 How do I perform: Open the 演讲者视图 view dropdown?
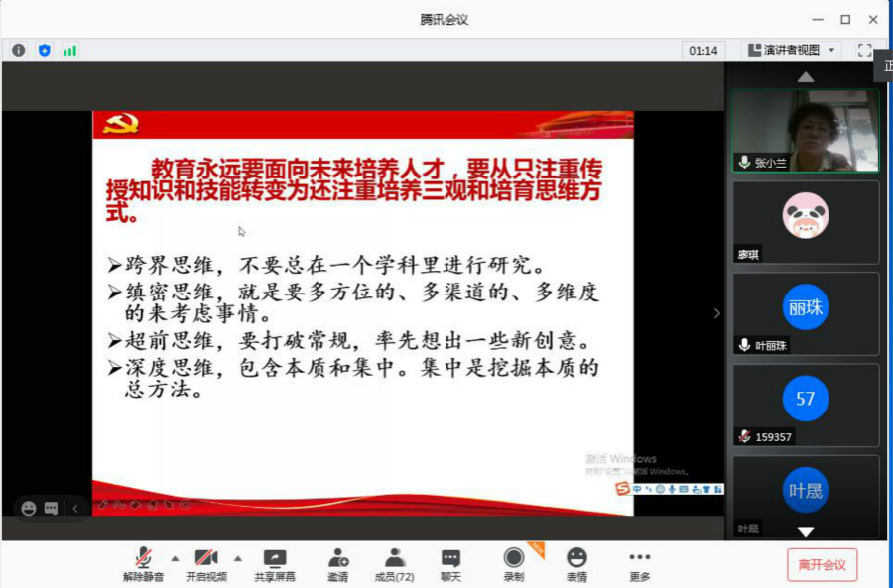tap(791, 50)
